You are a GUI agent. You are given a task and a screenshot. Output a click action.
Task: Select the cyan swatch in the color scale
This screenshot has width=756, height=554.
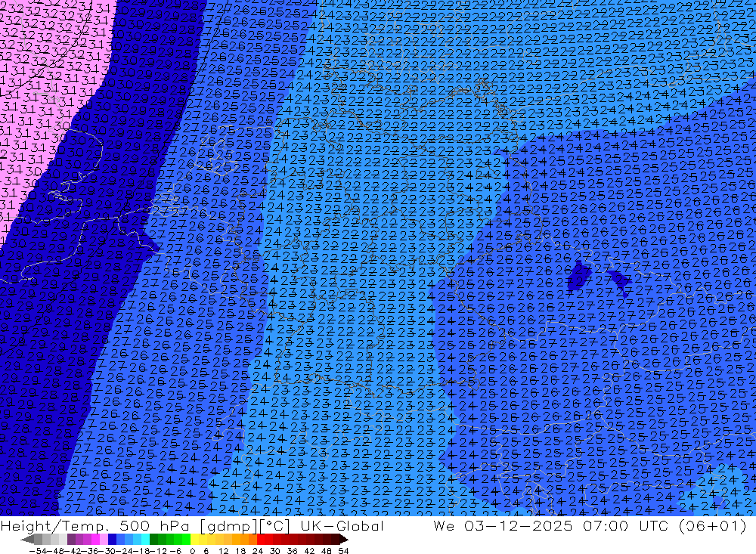(145, 539)
